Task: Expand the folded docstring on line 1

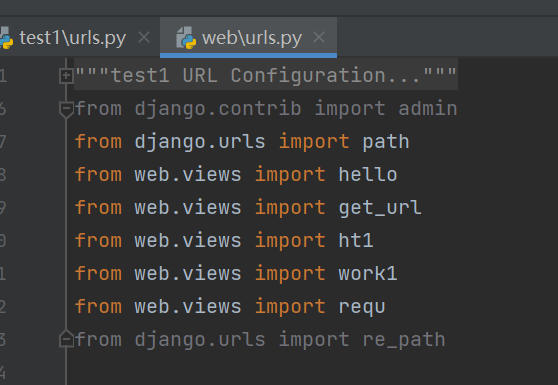Action: [x=66, y=76]
